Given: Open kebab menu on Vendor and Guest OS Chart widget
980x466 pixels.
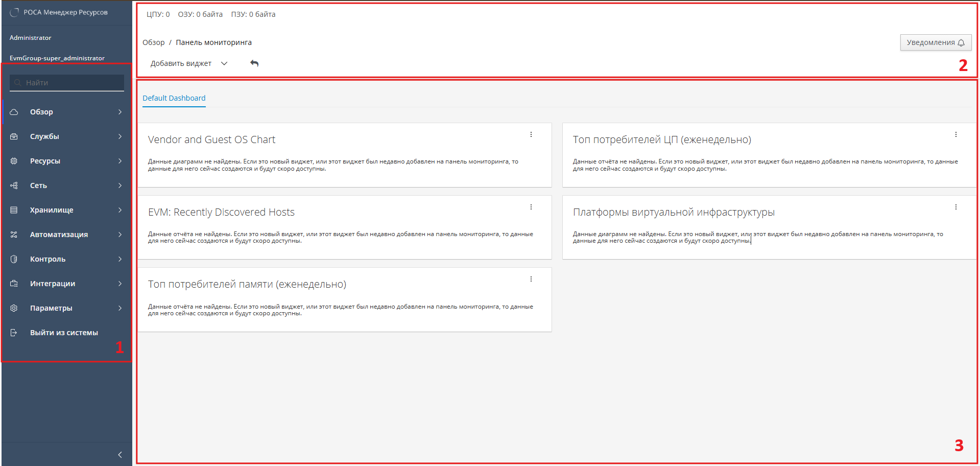Looking at the screenshot, I should click(531, 134).
